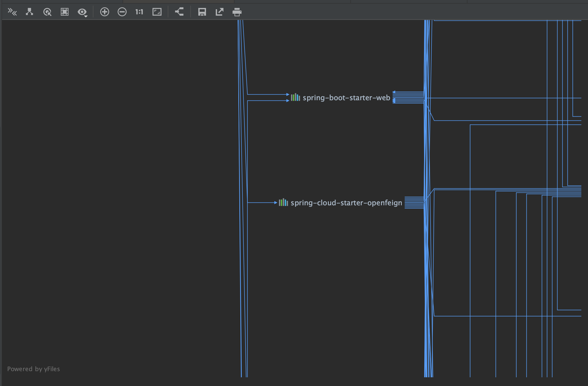Toggle the eye visibility filter dropdown
The width and height of the screenshot is (588, 386).
coord(83,12)
